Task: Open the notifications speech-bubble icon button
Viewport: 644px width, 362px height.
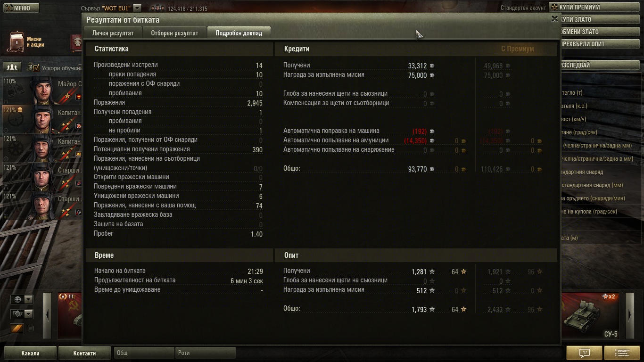Action: [584, 353]
